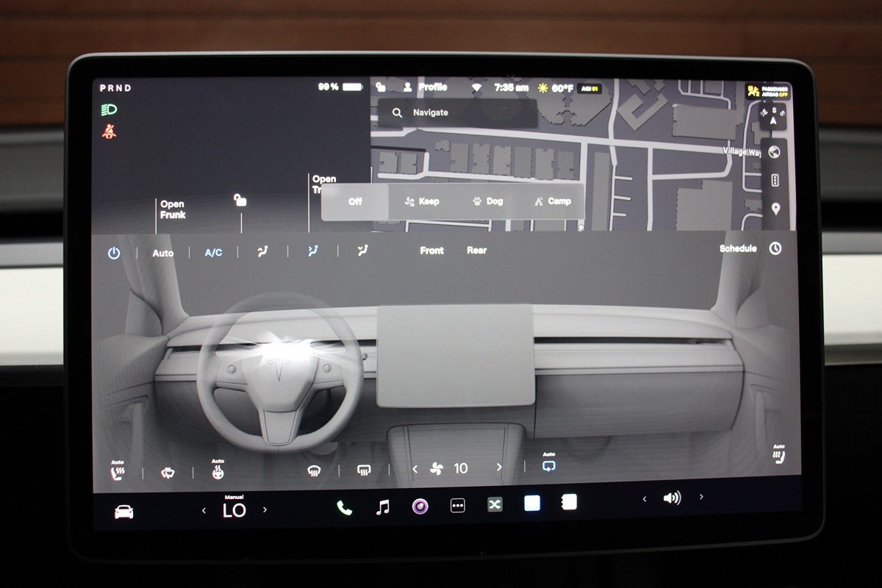Turn on the rear window defroster
Viewport: 882px width, 588px height.
click(363, 470)
